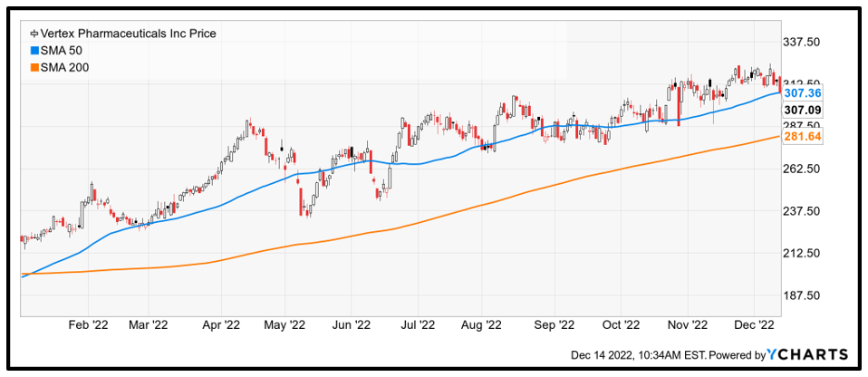
Task: Click the 237.50 y-axis label
Action: point(803,211)
